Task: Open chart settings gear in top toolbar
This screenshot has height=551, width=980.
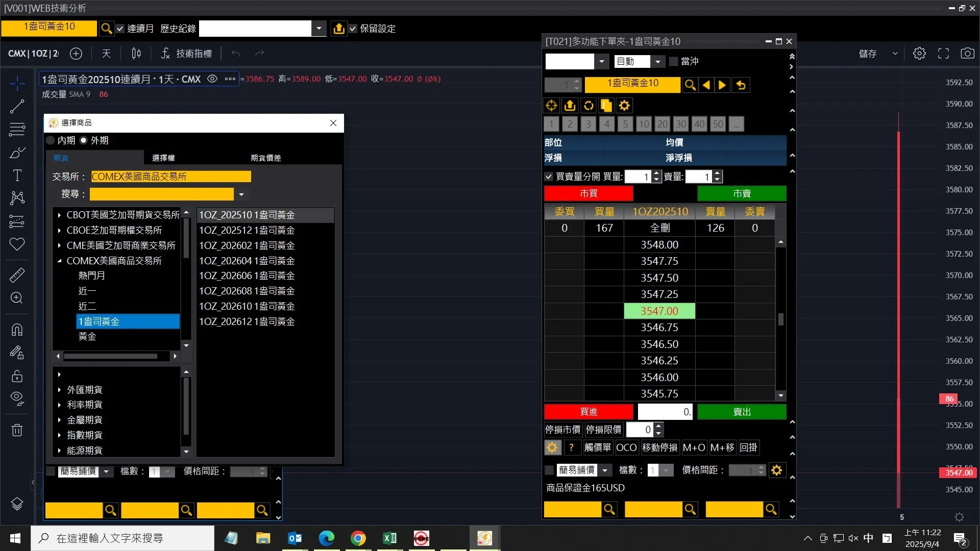Action: pyautogui.click(x=919, y=53)
